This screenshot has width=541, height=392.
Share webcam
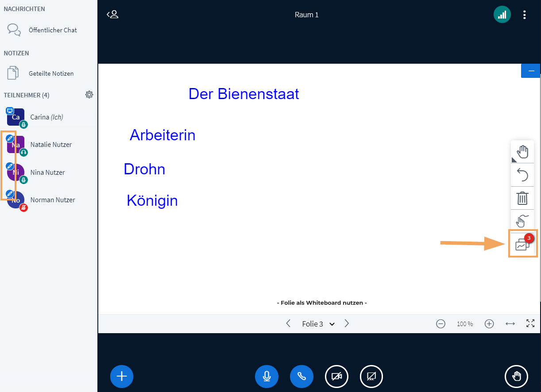pos(336,377)
